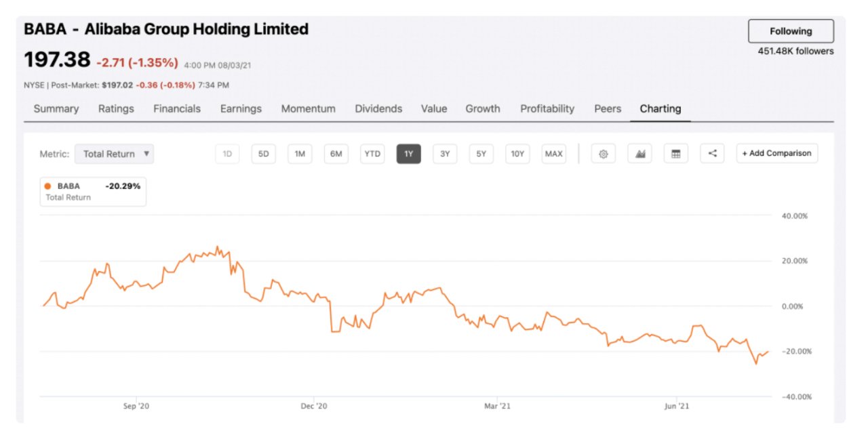This screenshot has height=433, width=868.
Task: Click the 451.48K followers text
Action: pyautogui.click(x=796, y=51)
